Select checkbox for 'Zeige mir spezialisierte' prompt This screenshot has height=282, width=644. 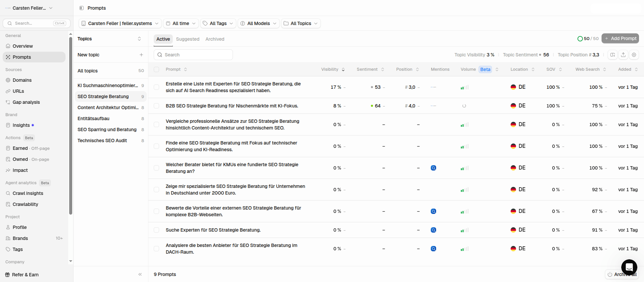tap(156, 190)
